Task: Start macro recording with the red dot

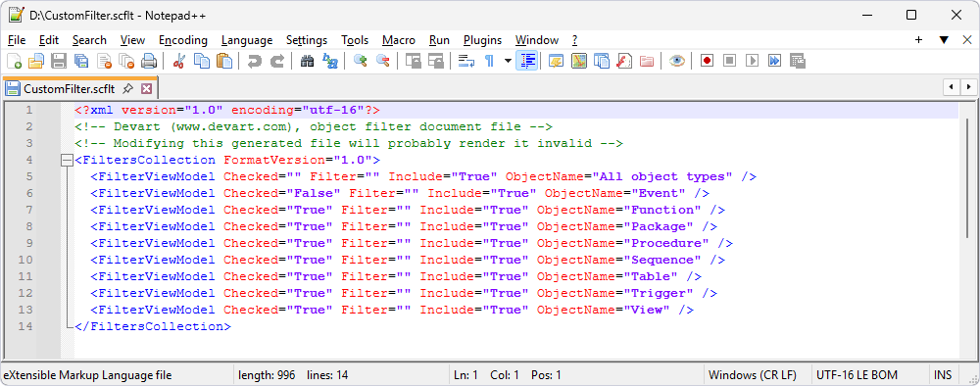Action: [707, 61]
